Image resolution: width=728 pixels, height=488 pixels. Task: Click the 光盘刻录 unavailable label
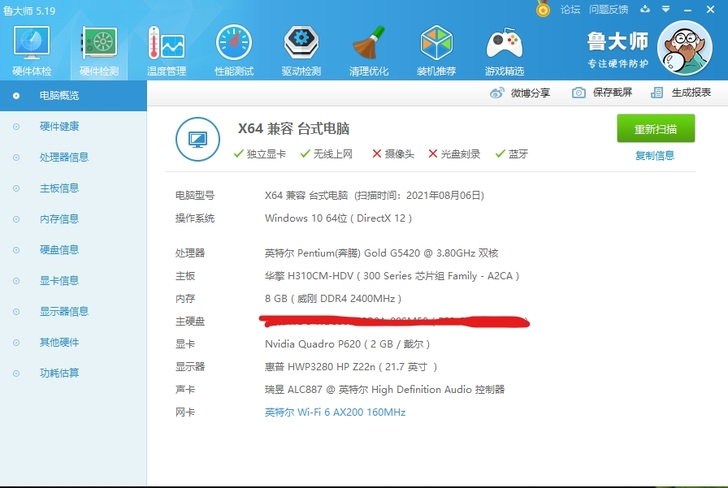[454, 154]
